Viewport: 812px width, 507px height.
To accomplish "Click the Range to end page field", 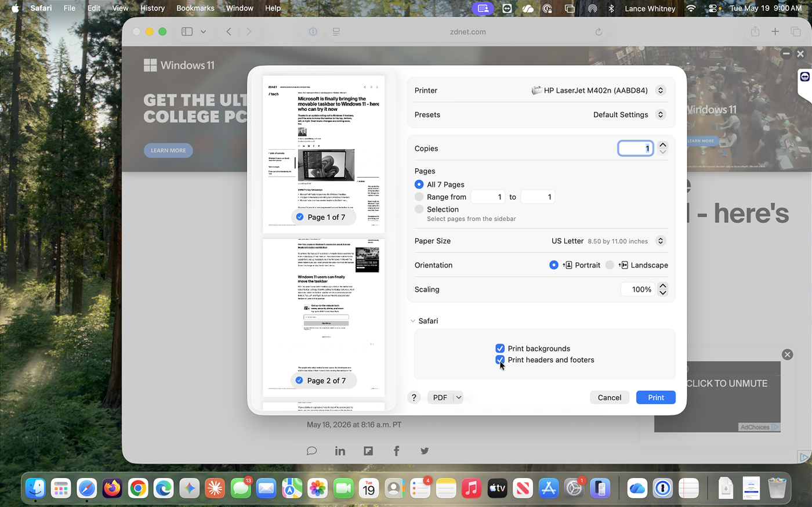I will 538,197.
